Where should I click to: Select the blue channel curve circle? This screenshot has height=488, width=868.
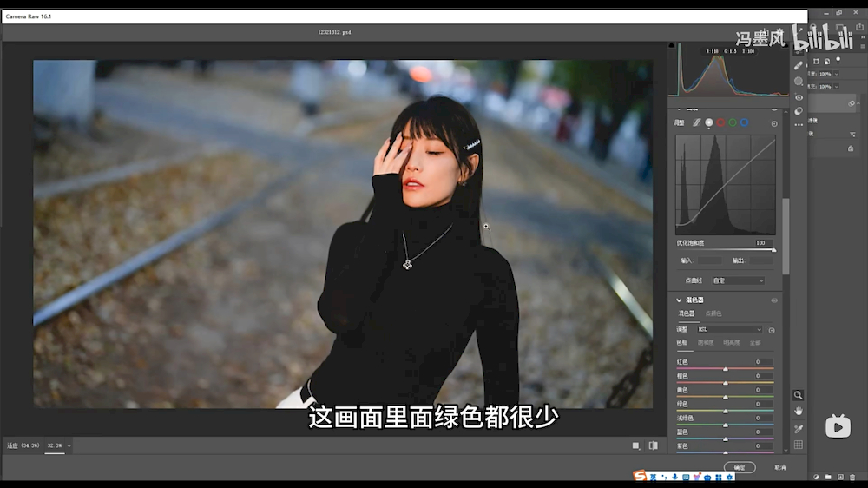[744, 123]
